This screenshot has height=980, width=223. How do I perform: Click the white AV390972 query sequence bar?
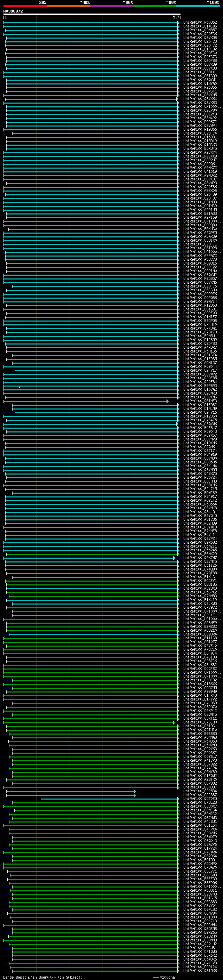(x=92, y=15)
